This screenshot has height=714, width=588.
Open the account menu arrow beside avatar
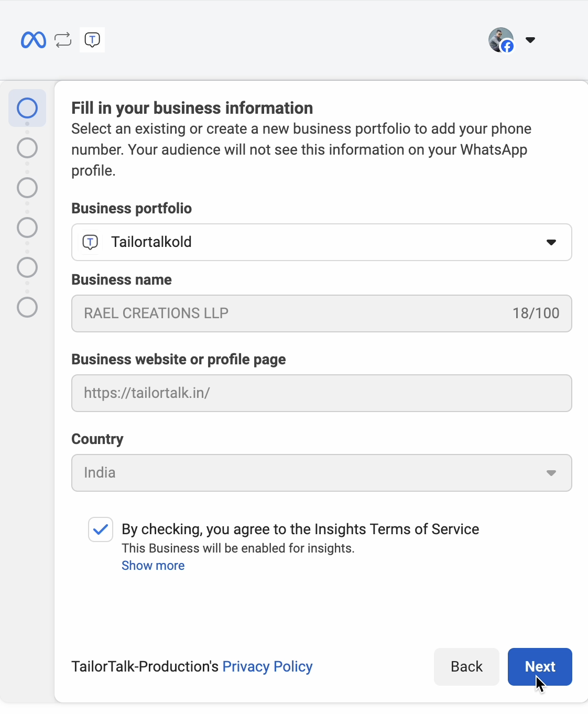click(x=530, y=40)
